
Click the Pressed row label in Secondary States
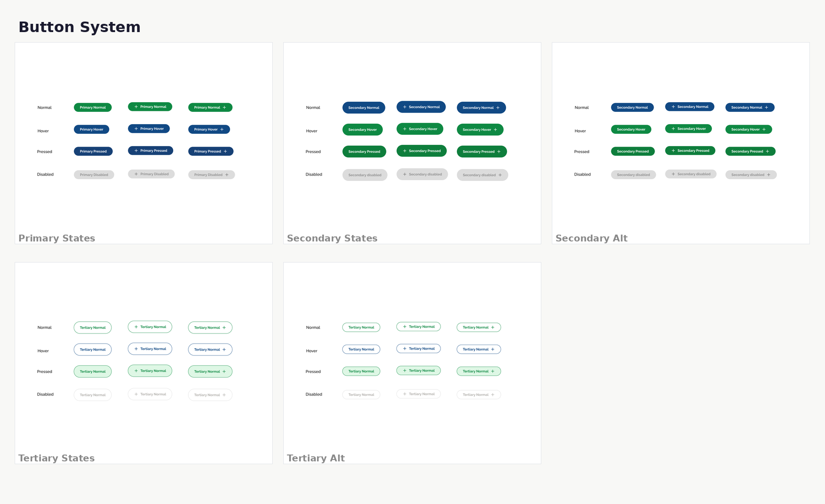313,152
